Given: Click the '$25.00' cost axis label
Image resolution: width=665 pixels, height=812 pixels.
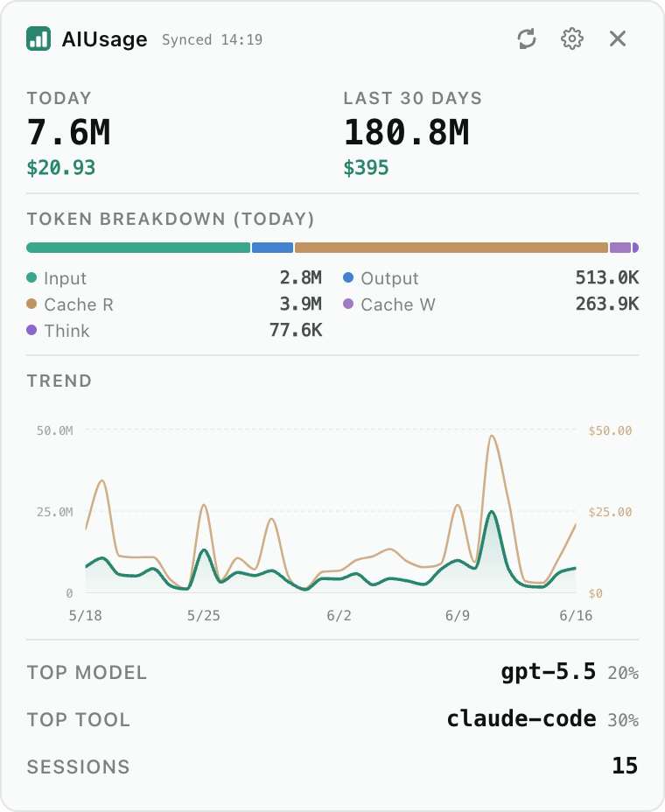Looking at the screenshot, I should coord(610,512).
